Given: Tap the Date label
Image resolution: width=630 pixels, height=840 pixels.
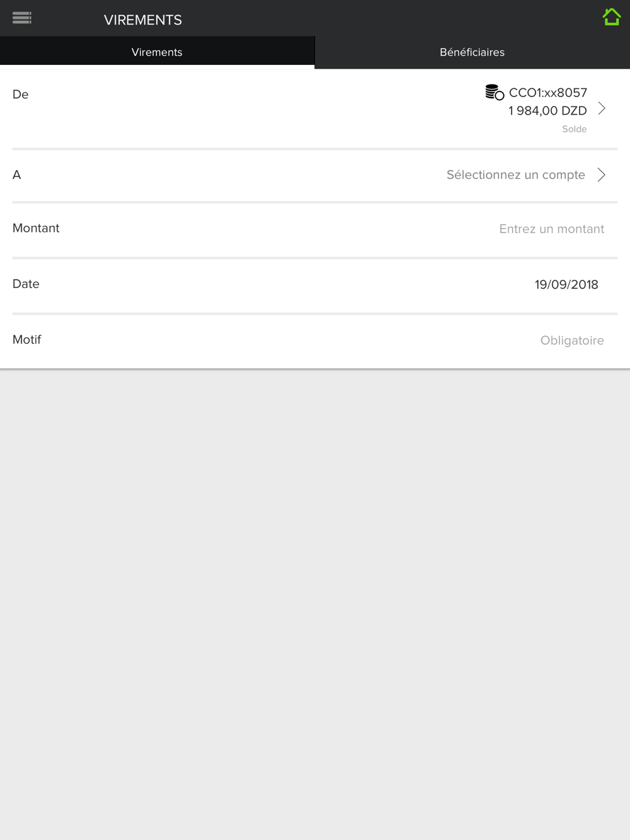Looking at the screenshot, I should pos(26,284).
